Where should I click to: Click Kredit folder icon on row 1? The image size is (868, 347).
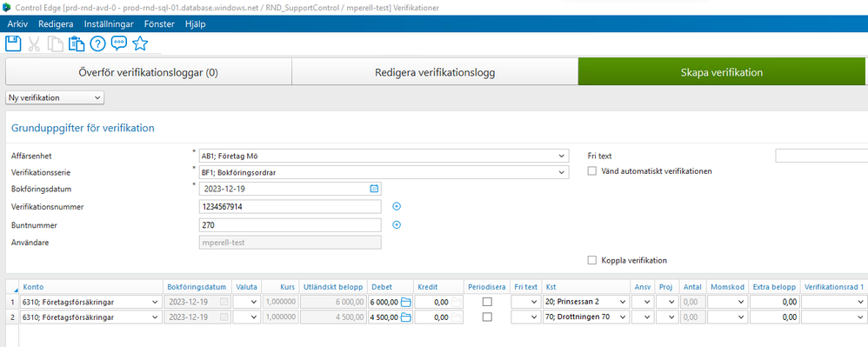pyautogui.click(x=456, y=302)
